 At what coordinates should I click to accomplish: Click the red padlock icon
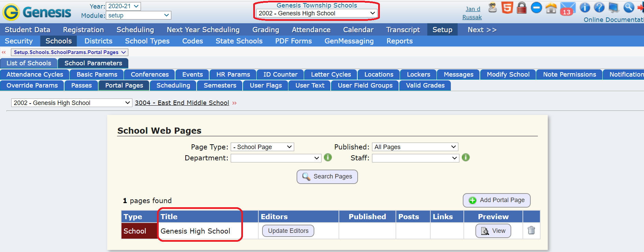(x=521, y=8)
